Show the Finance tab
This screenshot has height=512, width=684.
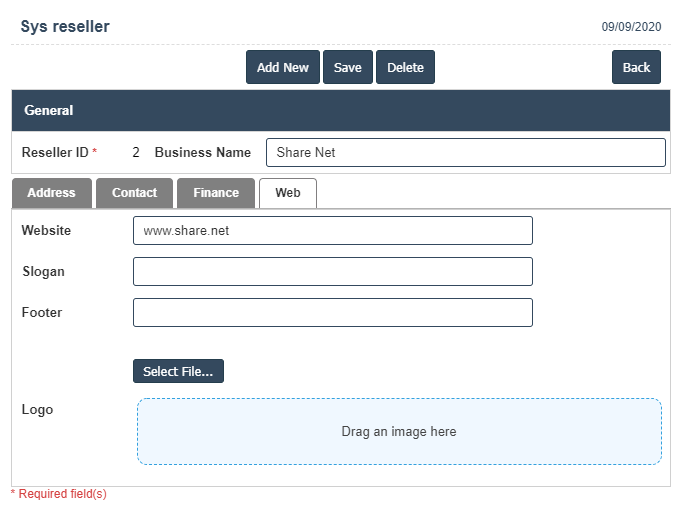tap(216, 193)
